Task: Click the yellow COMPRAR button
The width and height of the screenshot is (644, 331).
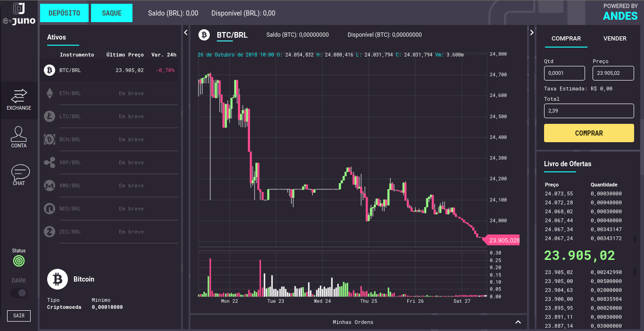Action: click(x=589, y=133)
